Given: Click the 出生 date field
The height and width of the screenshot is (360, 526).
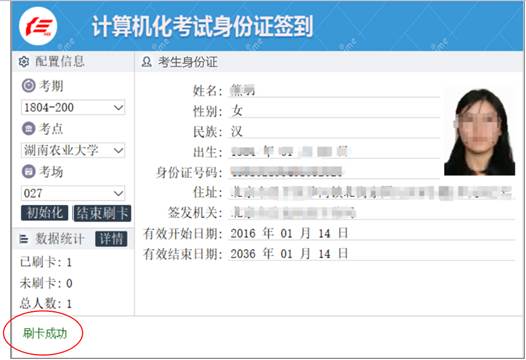Looking at the screenshot, I should tap(334, 152).
